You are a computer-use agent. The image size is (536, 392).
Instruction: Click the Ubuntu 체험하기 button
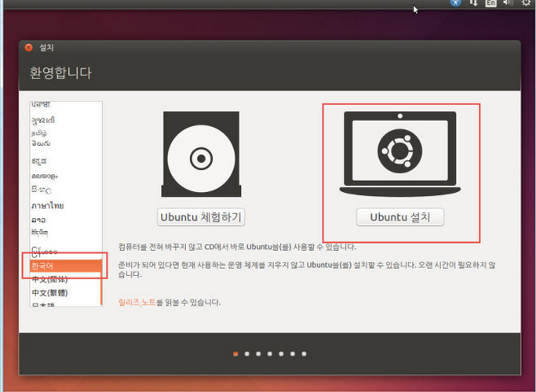coord(201,217)
